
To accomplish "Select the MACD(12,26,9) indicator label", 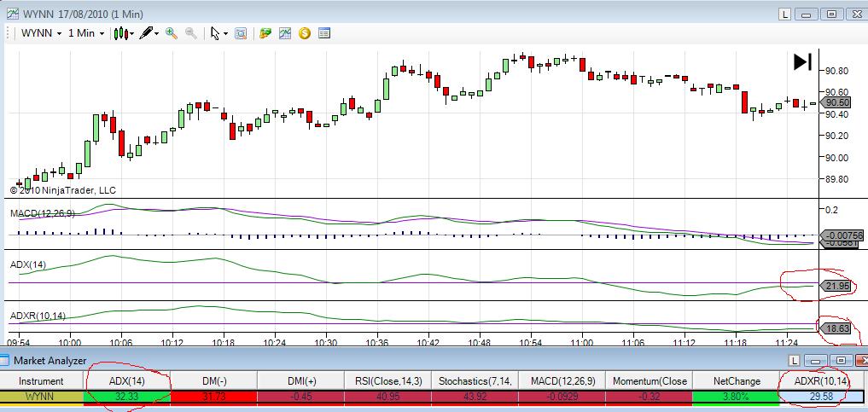I will (43, 213).
